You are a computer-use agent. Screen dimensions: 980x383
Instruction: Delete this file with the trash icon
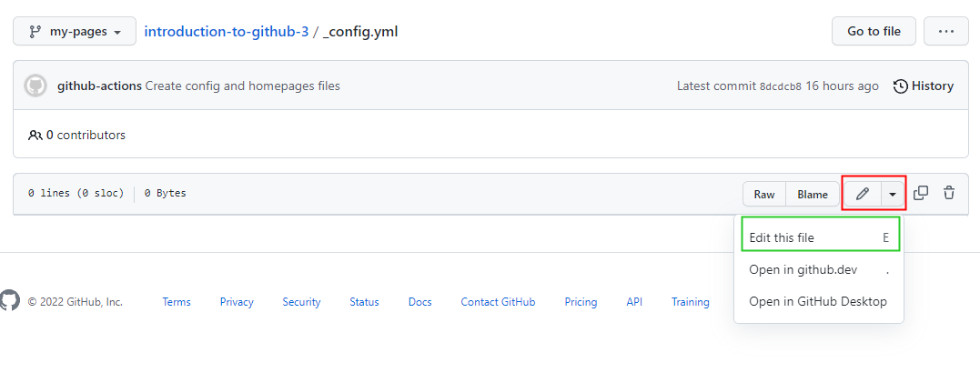coord(949,193)
